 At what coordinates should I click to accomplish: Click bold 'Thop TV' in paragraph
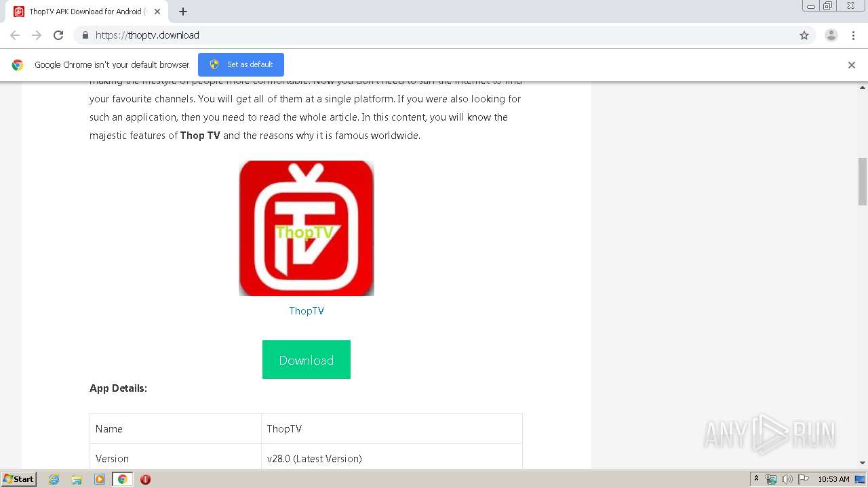(x=200, y=136)
